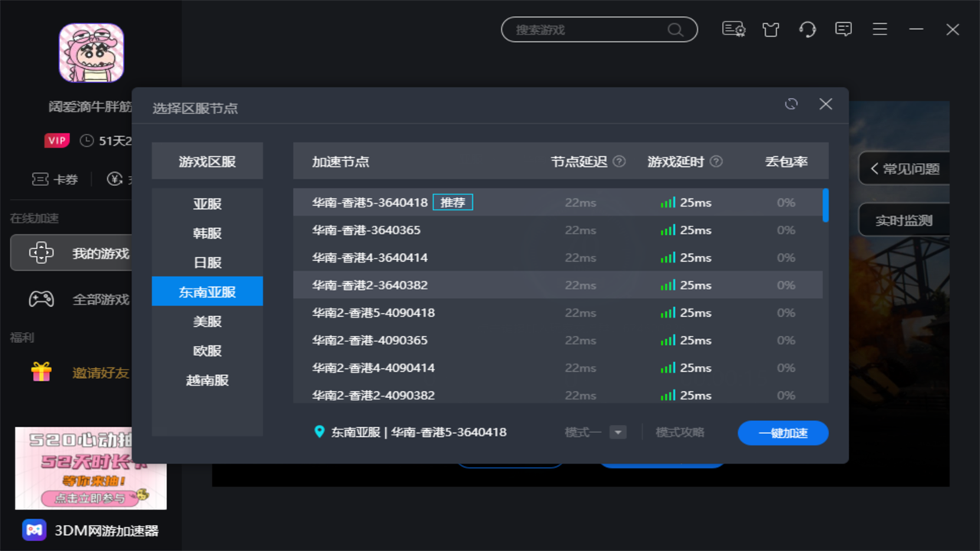Click the gift box icon 邀请好友
The image size is (980, 551).
point(41,373)
